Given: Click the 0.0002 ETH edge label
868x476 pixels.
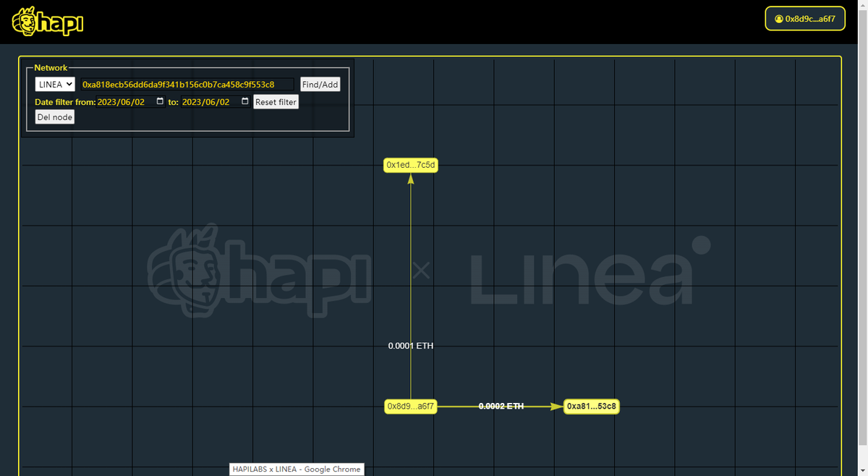Looking at the screenshot, I should pos(501,407).
